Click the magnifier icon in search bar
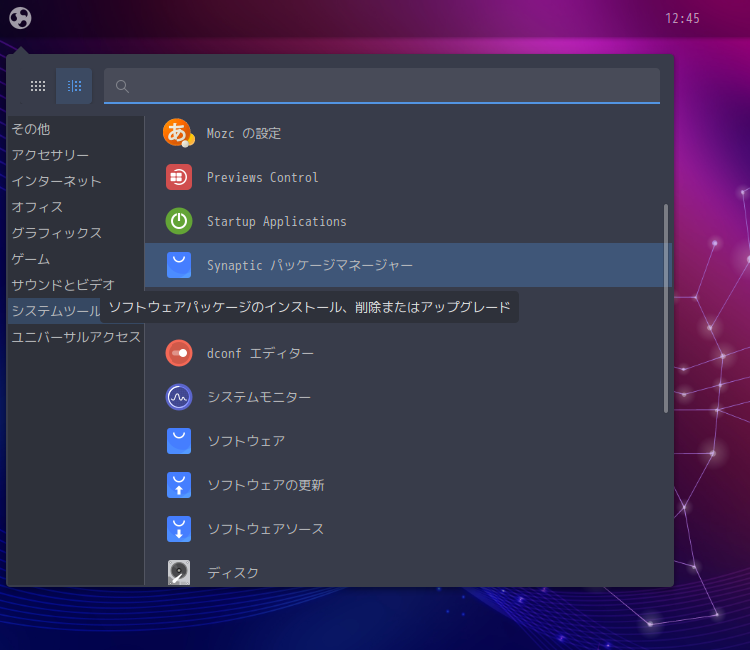The width and height of the screenshot is (750, 650). point(122,86)
